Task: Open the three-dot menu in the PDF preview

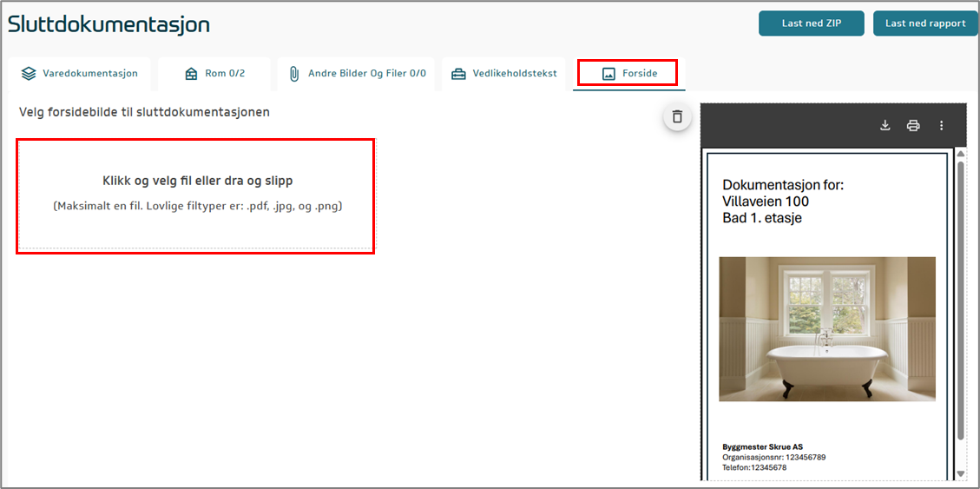Action: [x=941, y=125]
